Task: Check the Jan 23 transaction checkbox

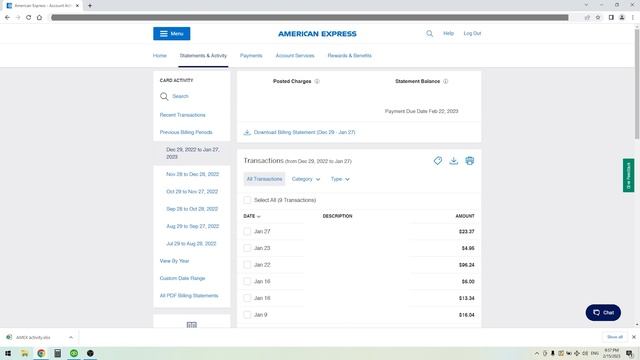Action: pos(247,248)
